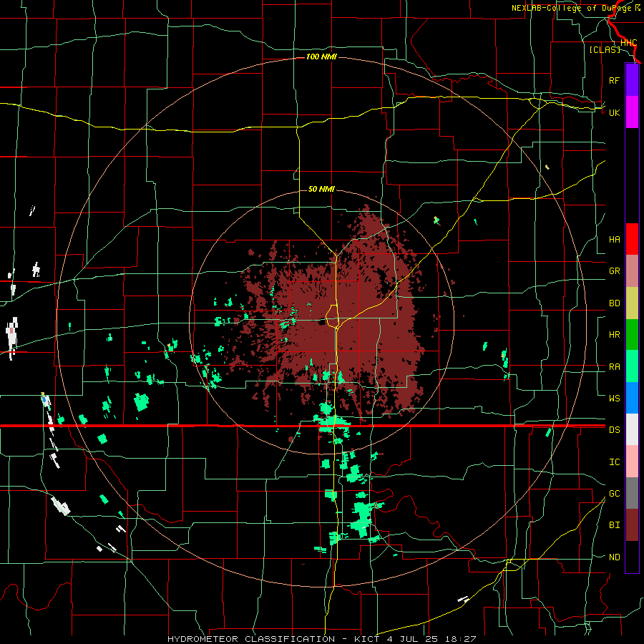644x644 pixels.
Task: Choose the light pink IC legend swatch
Action: (632, 462)
